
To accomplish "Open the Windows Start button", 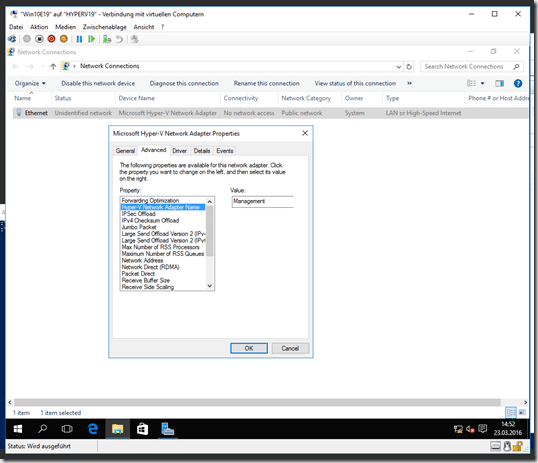I will pos(18,429).
